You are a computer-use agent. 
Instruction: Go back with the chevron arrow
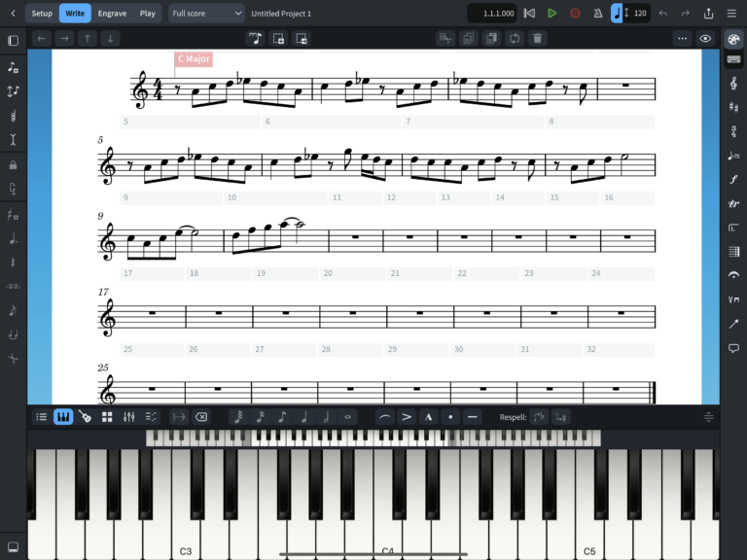click(x=13, y=14)
